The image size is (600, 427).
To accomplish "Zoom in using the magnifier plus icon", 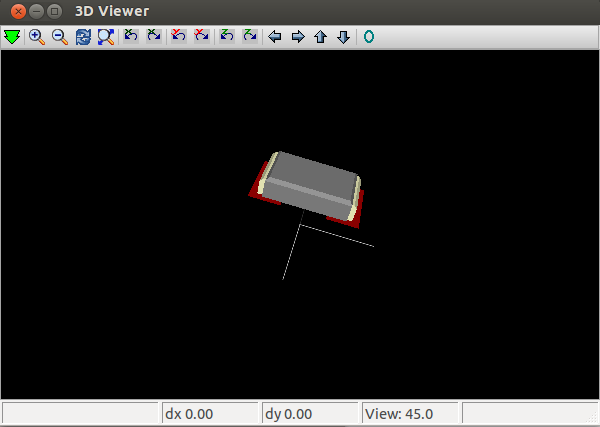I will tap(37, 37).
